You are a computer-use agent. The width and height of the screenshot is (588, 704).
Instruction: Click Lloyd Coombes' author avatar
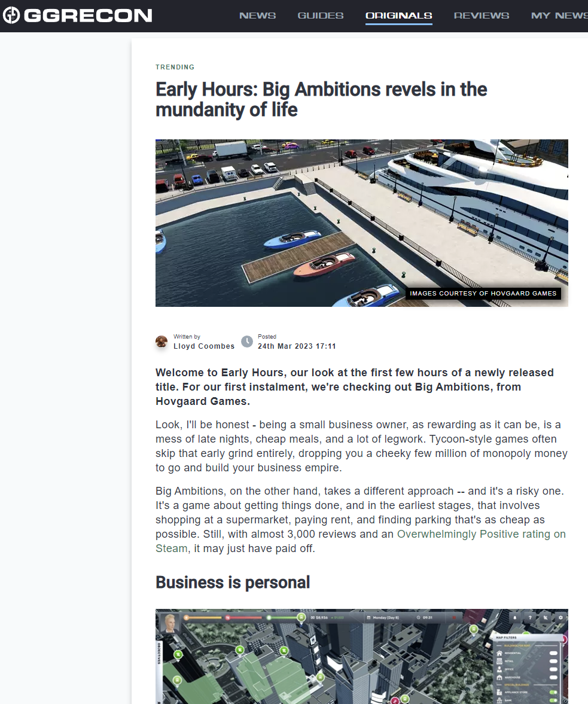tap(162, 342)
